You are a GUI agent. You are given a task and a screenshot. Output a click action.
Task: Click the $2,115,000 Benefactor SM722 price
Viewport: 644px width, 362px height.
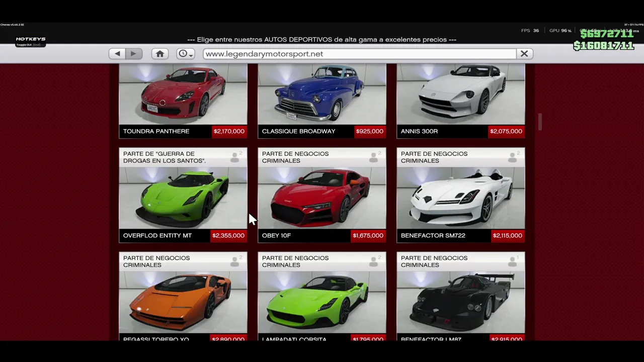507,235
